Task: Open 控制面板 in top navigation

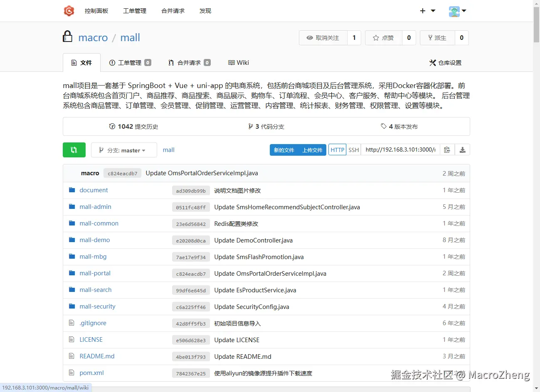Action: point(96,11)
